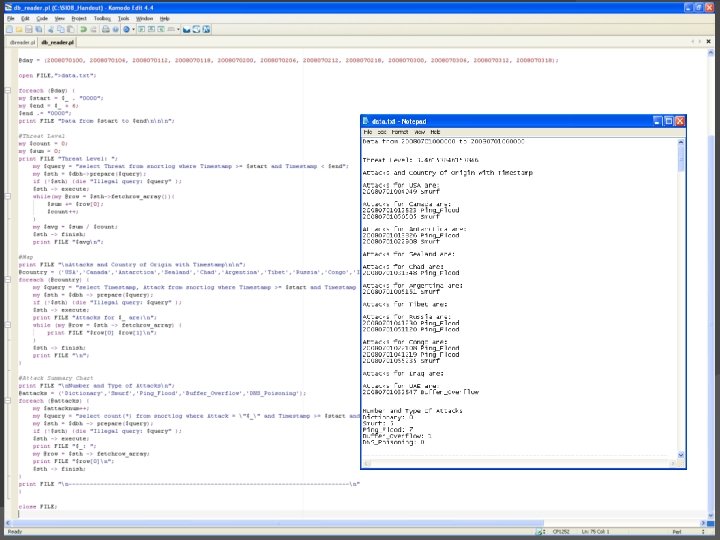Open Notepad's Format menu
This screenshot has width=720, height=540.
tap(399, 132)
